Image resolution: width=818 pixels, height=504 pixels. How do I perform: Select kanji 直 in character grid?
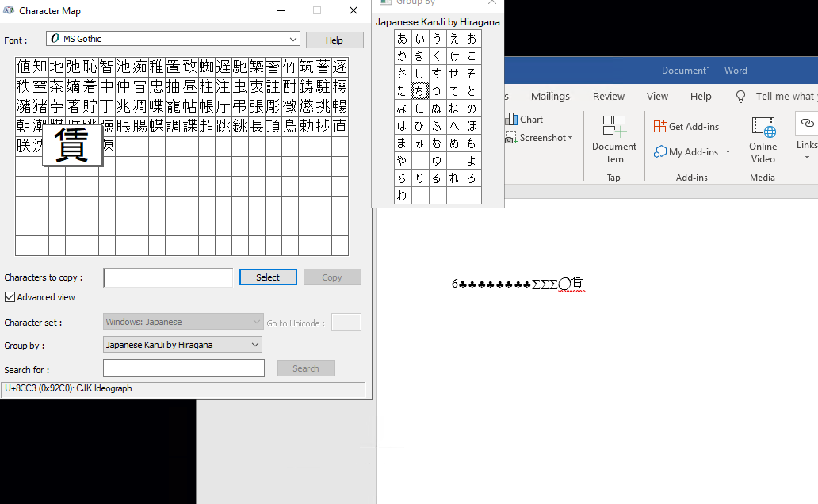[340, 126]
